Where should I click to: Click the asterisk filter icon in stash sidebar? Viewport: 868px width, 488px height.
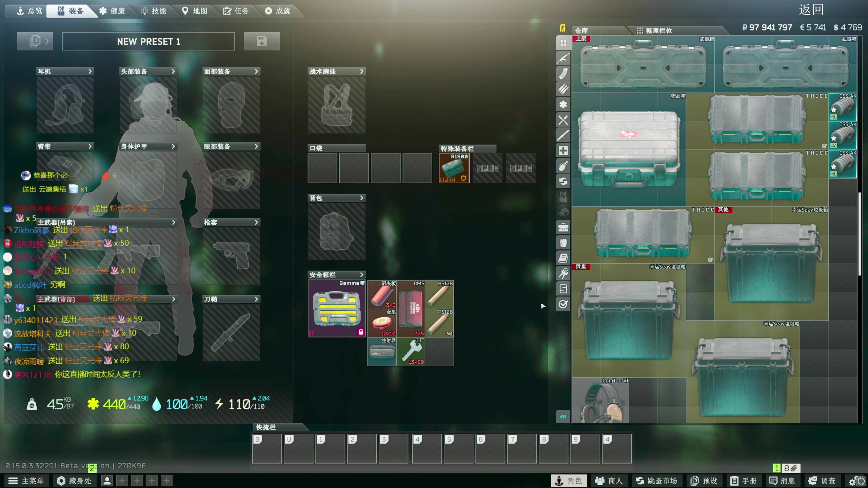click(x=563, y=104)
